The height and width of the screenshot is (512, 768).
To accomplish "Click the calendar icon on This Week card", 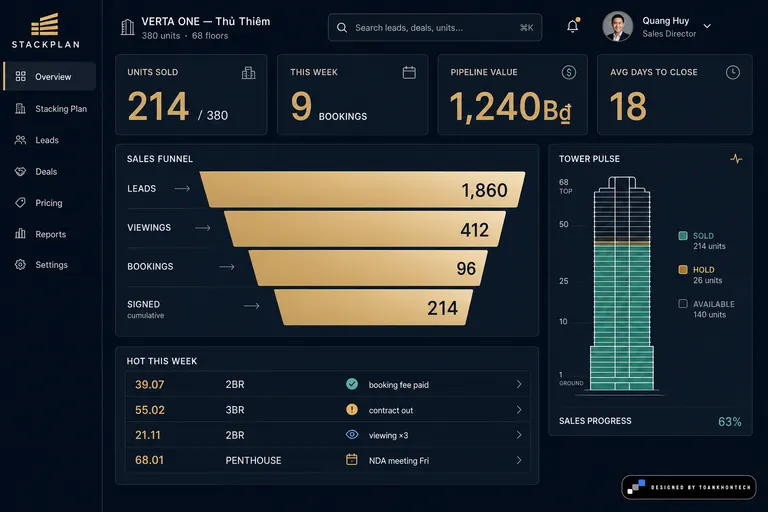I will click(x=409, y=73).
